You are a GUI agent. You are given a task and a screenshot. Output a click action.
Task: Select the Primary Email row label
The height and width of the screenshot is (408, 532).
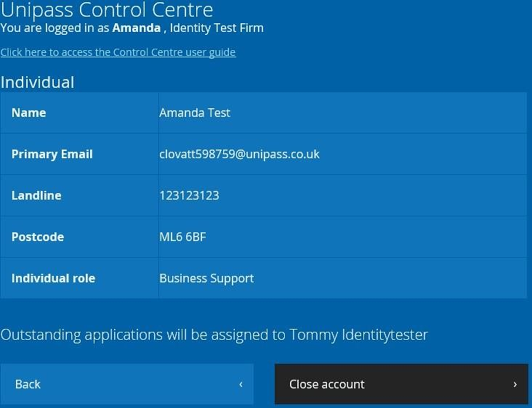tap(52, 154)
